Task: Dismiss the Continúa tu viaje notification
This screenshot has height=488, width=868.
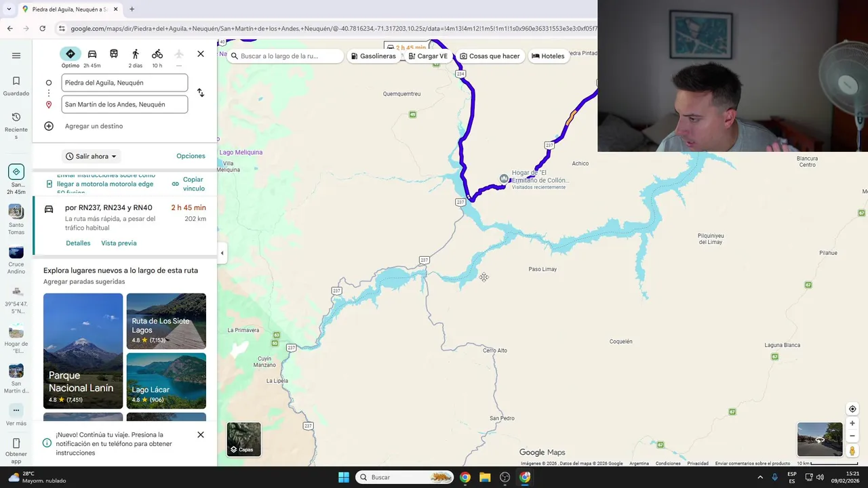Action: pos(201,434)
